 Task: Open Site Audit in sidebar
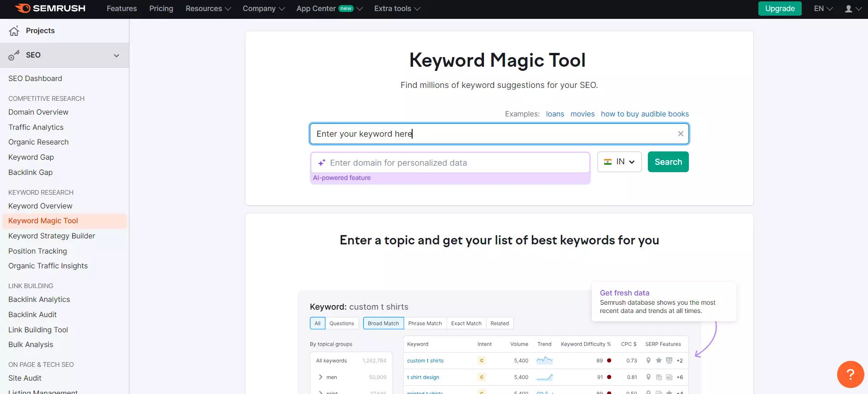point(25,378)
